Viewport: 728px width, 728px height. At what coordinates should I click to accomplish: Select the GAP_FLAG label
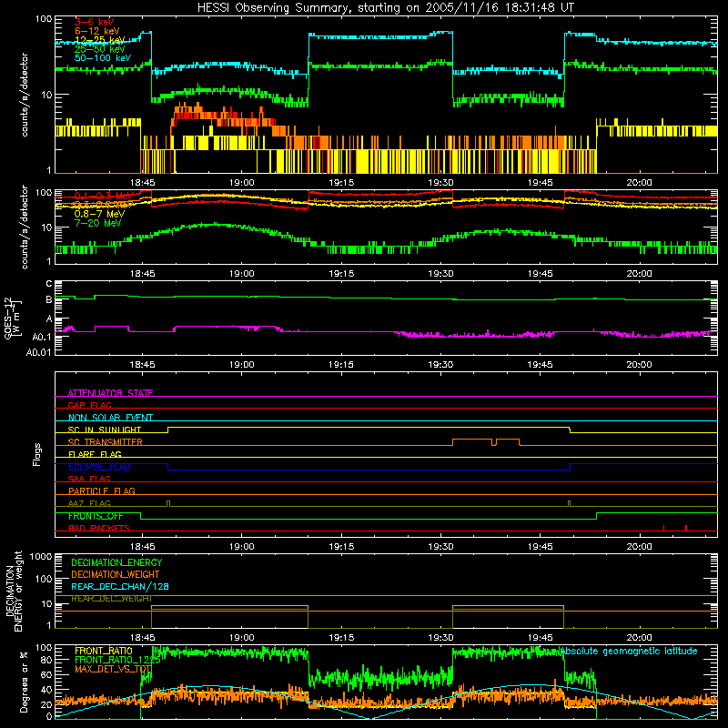point(90,405)
